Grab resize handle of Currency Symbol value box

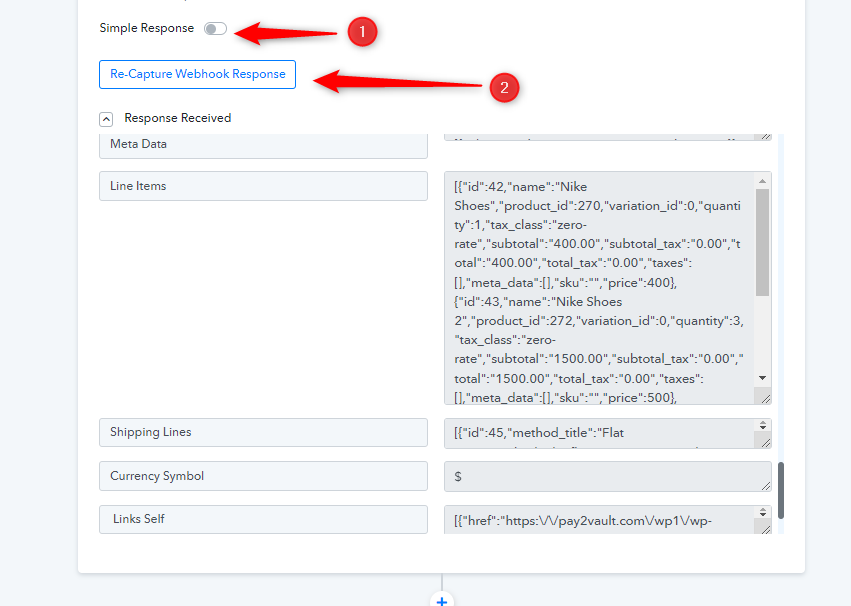(x=764, y=484)
